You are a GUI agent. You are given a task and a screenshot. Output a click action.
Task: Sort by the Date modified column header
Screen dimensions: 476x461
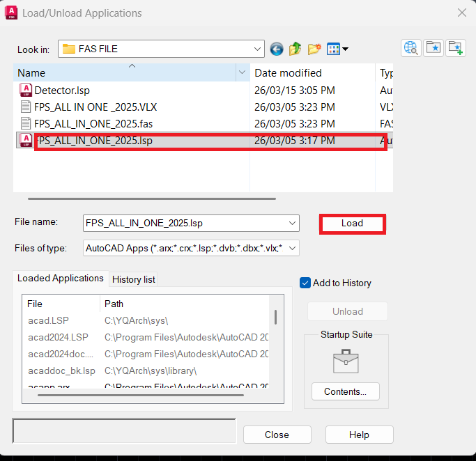[x=312, y=72]
